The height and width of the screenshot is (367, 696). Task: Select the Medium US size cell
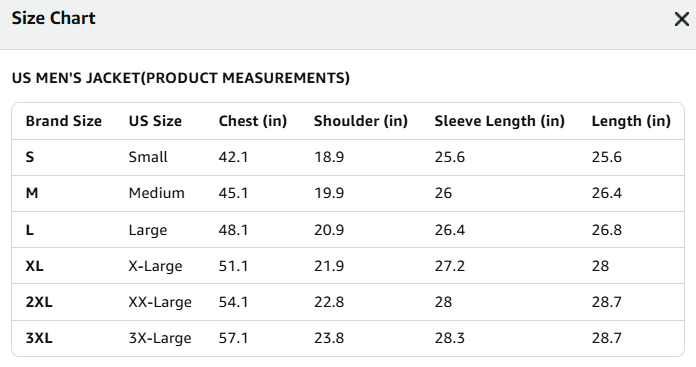point(156,193)
